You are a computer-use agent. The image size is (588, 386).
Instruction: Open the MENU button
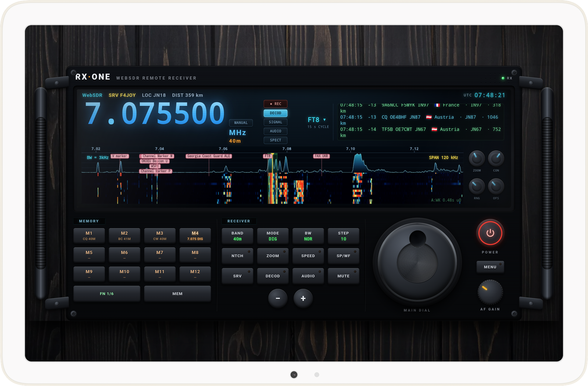click(x=490, y=267)
